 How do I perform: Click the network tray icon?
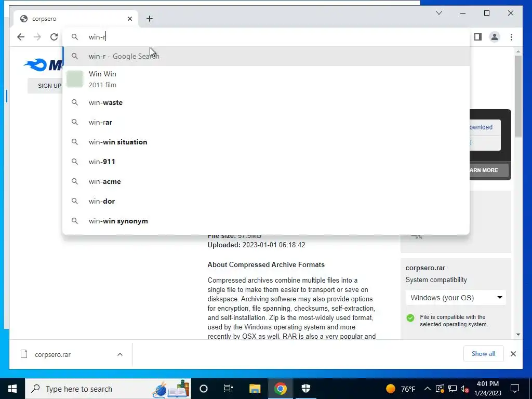click(453, 389)
